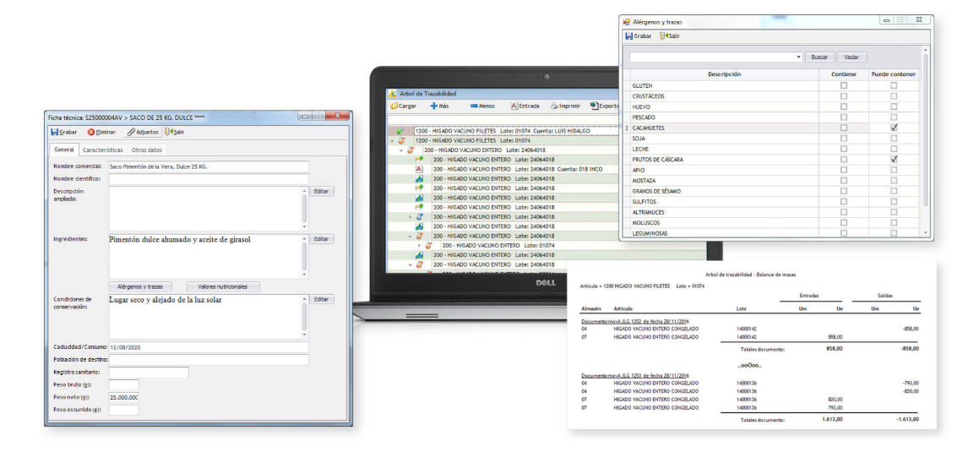980x452 pixels.
Task: Click the Puede contener column header
Action: coord(894,74)
